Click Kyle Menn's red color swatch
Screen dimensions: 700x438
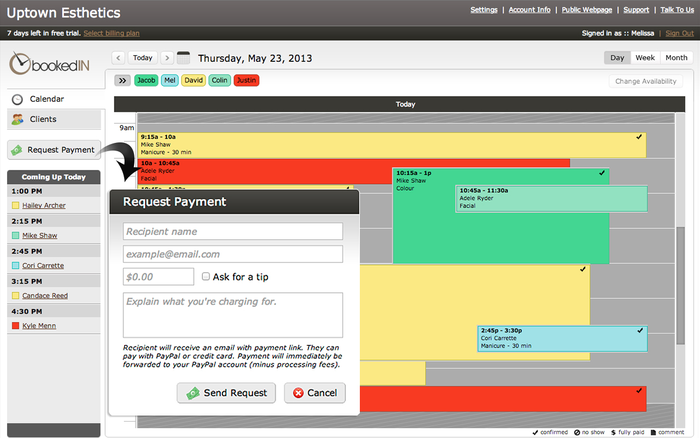tap(15, 326)
